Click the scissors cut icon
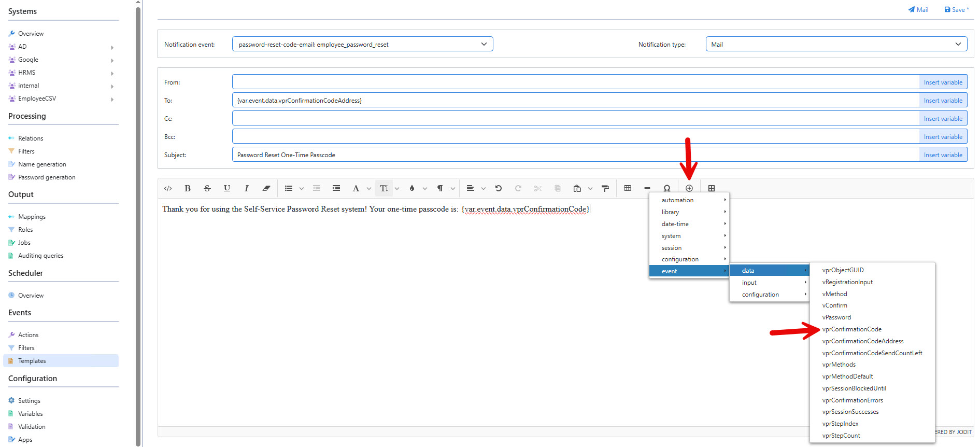Screen dimensions: 980x447 538,188
